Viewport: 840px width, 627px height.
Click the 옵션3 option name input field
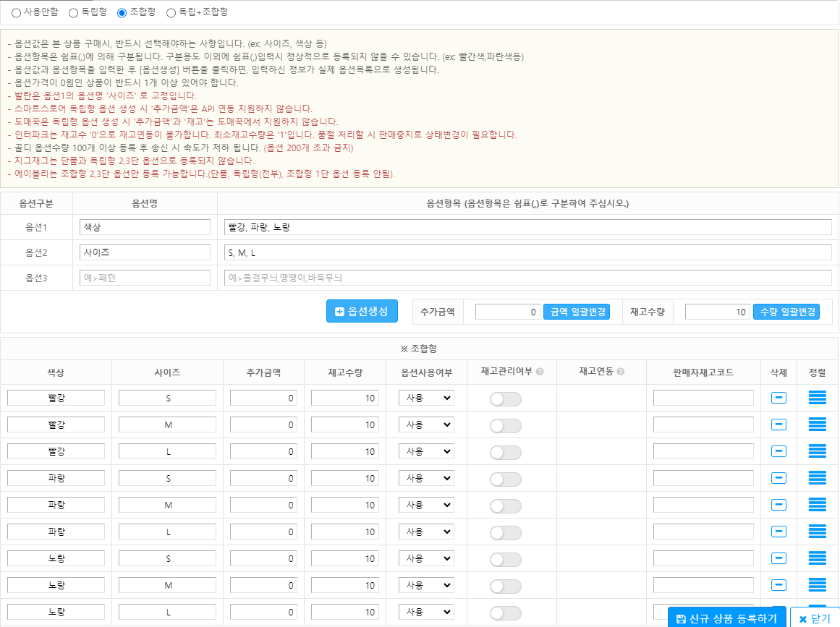coord(145,278)
